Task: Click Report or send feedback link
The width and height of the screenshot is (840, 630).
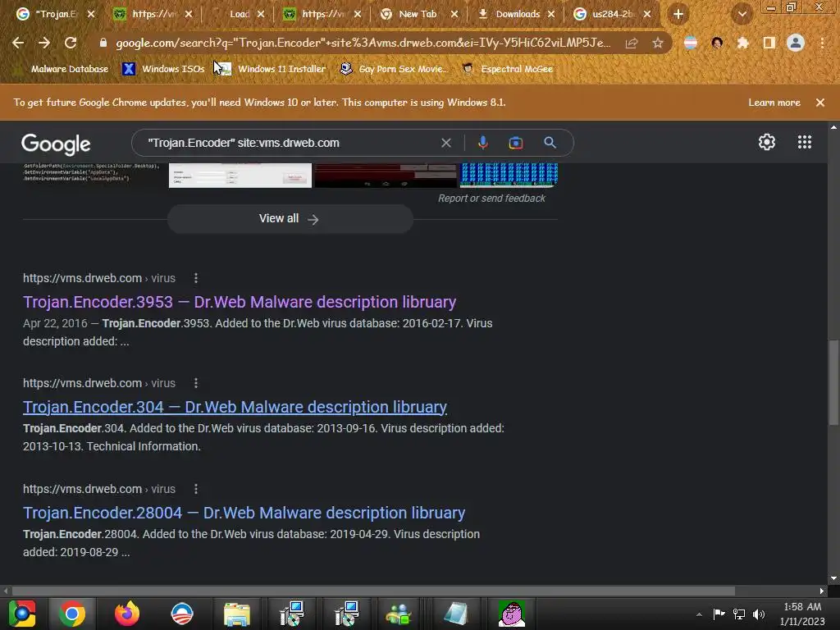Action: point(491,199)
